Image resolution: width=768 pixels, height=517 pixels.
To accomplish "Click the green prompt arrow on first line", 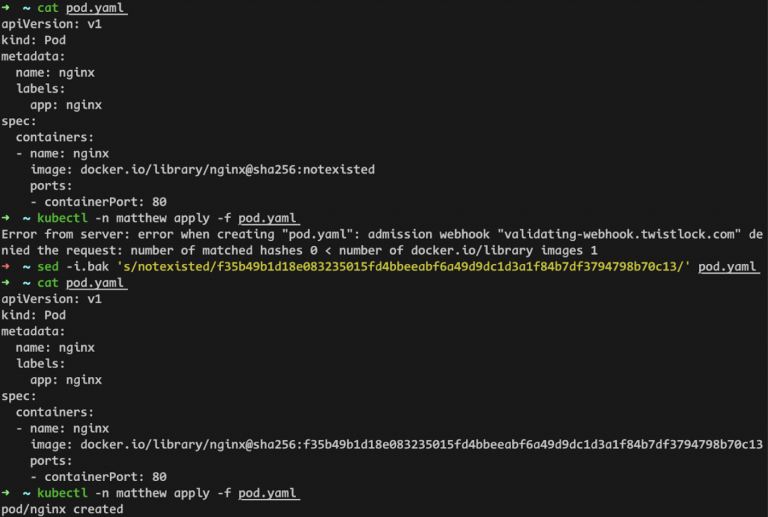I will [x=5, y=8].
